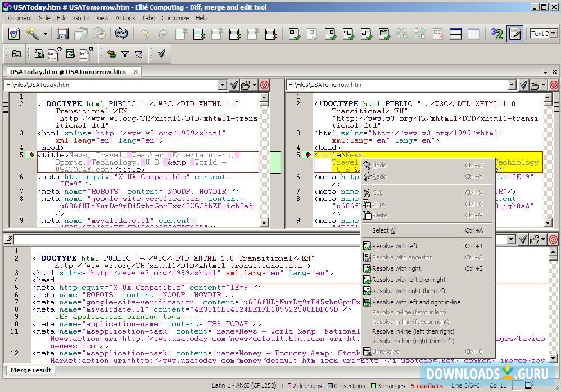Switch to horizontal split layout icon

point(455,34)
